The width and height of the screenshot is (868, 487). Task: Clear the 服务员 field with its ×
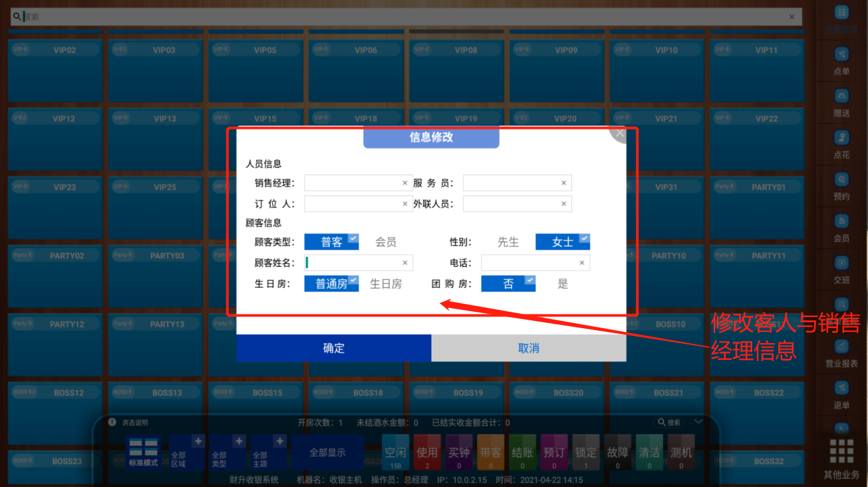pos(563,183)
